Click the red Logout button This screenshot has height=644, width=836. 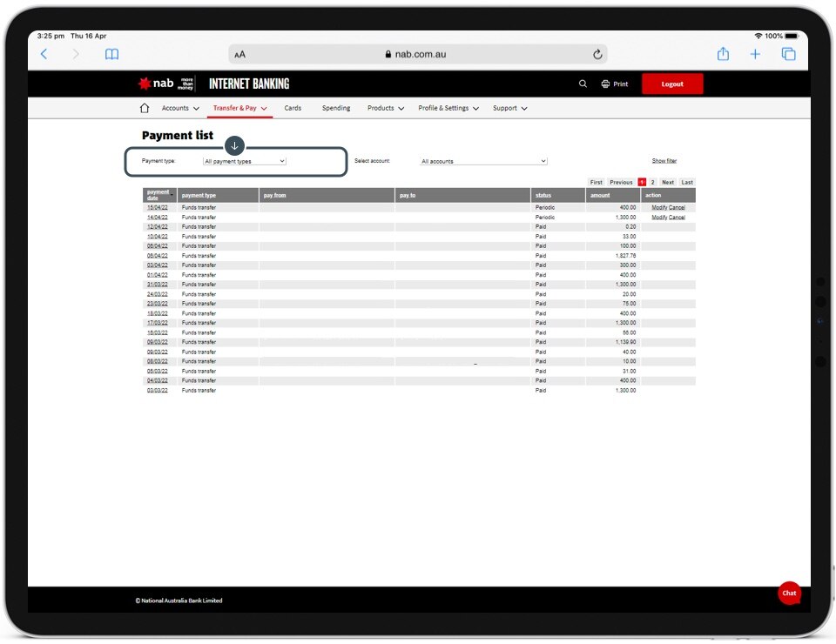pyautogui.click(x=672, y=84)
